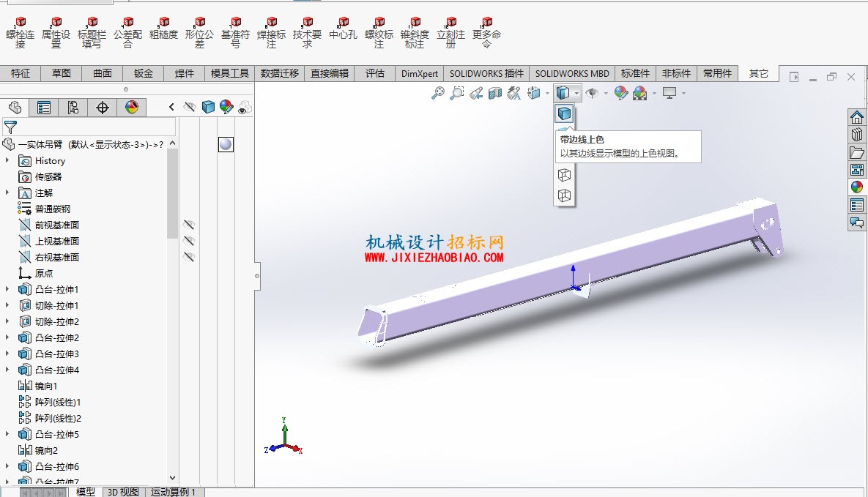This screenshot has height=497, width=868.
Task: Click the tree filter funnel icon
Action: click(10, 127)
